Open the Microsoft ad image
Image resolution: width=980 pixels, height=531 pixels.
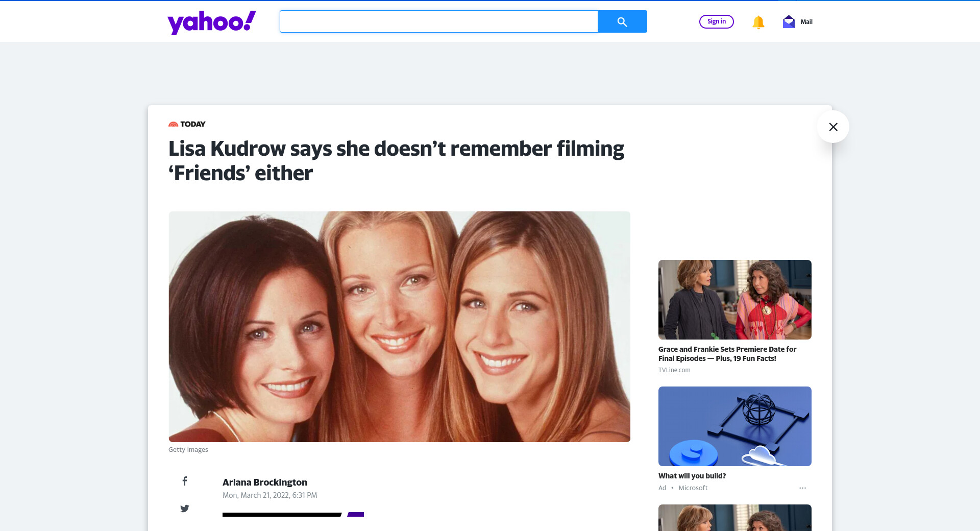point(734,426)
